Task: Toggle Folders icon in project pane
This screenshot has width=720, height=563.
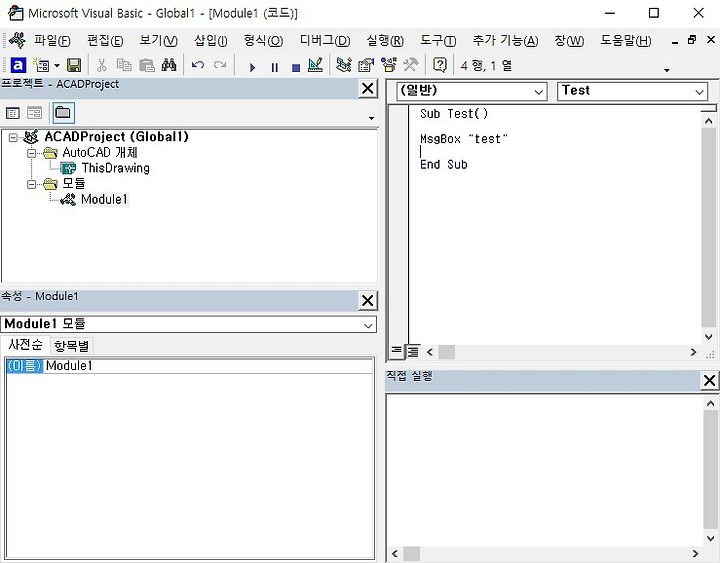Action: tap(63, 113)
